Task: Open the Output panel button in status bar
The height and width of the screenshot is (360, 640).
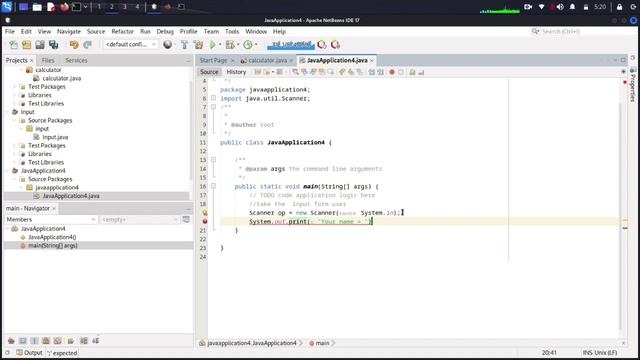Action: coord(29,353)
